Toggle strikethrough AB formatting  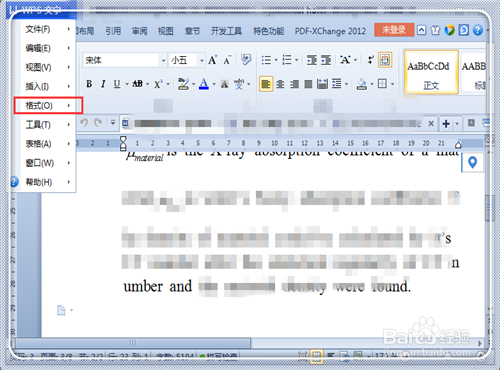pyautogui.click(x=138, y=84)
